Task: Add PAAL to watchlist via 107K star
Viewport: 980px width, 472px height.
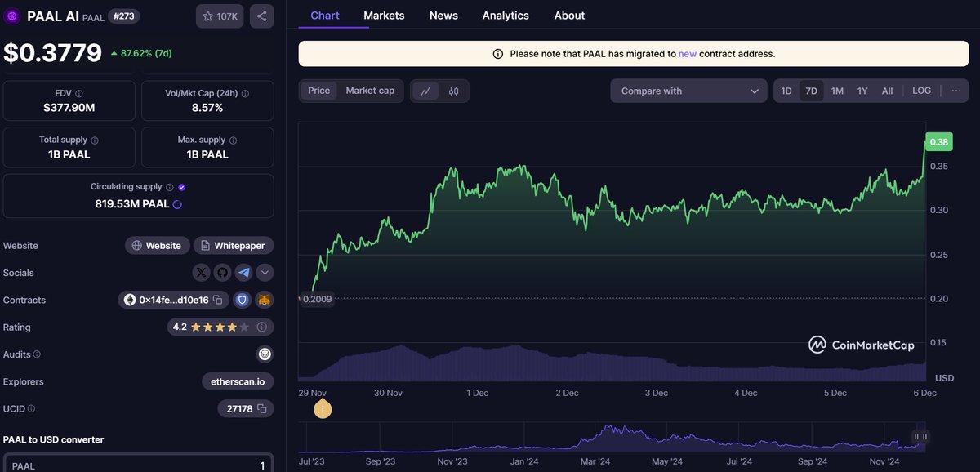Action: pos(220,16)
